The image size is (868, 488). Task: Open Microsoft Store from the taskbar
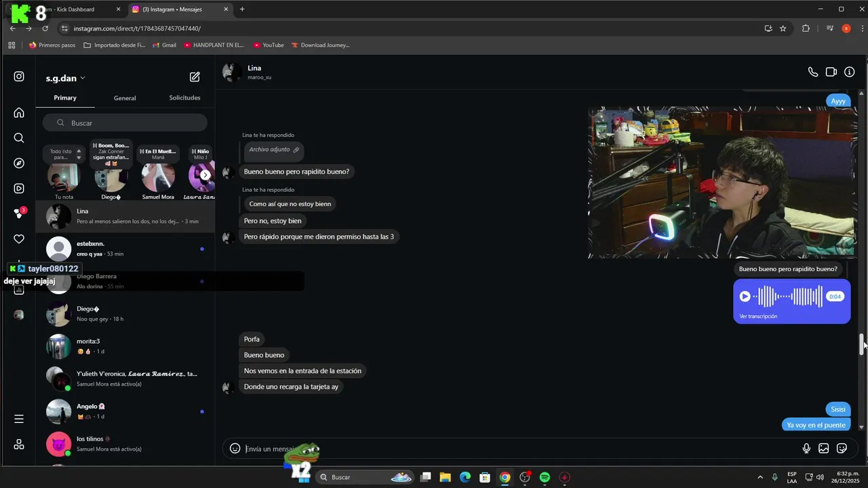[485, 477]
